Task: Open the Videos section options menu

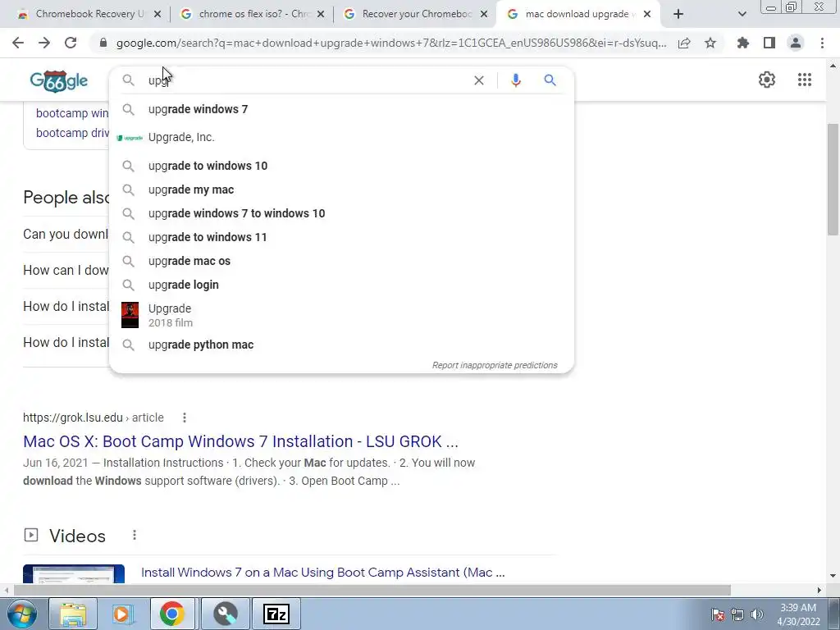Action: [135, 535]
